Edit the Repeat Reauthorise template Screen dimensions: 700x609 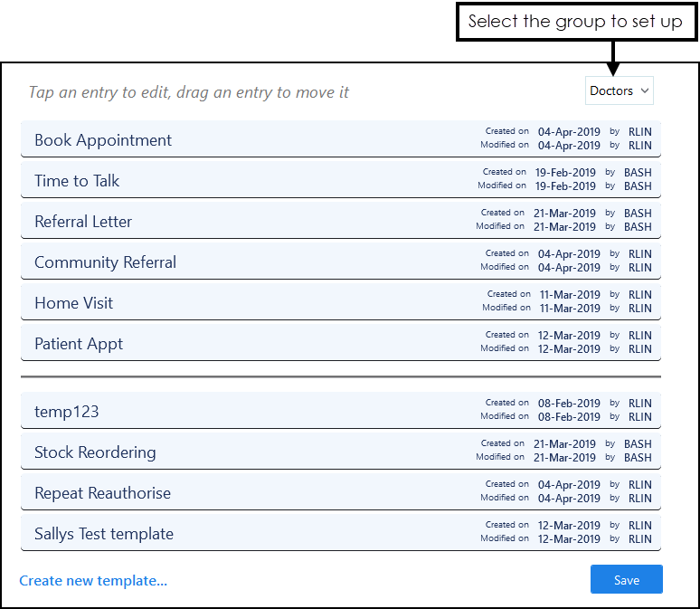pos(341,491)
